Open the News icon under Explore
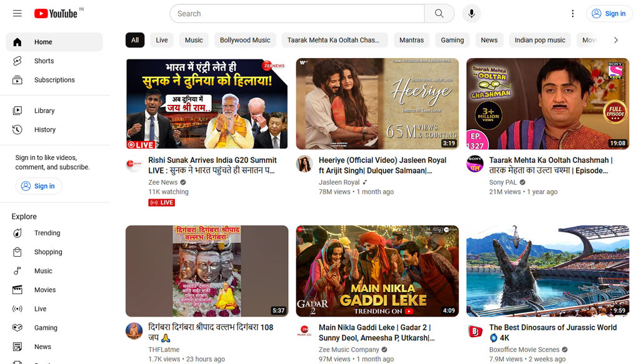The image size is (640, 364). [x=17, y=347]
